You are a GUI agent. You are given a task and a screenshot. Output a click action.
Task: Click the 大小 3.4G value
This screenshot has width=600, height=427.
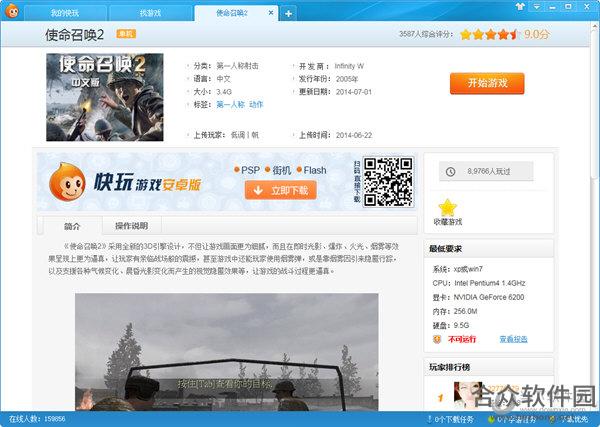224,92
